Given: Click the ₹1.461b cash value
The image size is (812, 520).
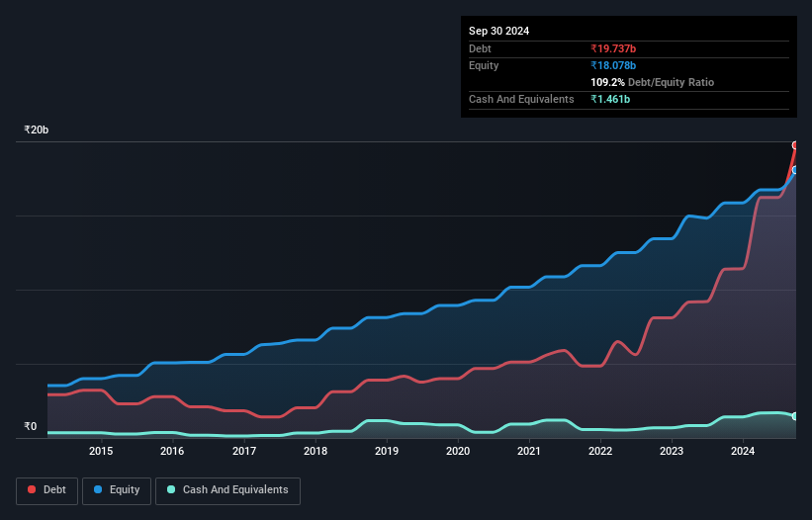Looking at the screenshot, I should pos(610,99).
